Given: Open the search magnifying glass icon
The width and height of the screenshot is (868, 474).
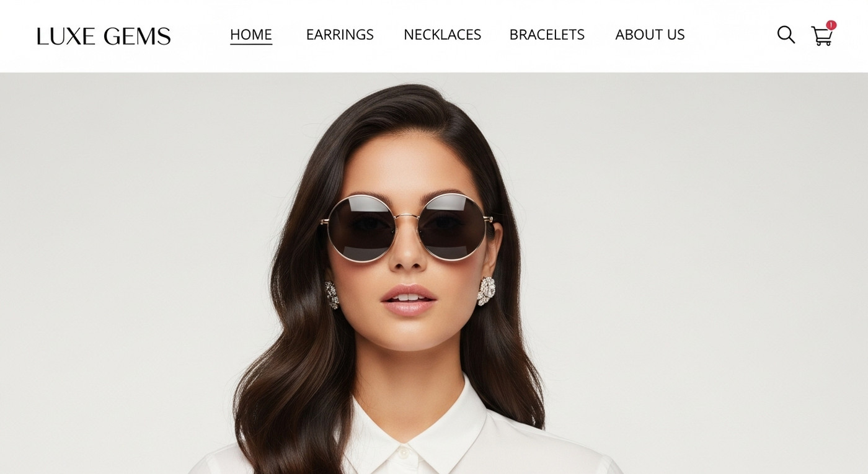Looking at the screenshot, I should tap(786, 35).
